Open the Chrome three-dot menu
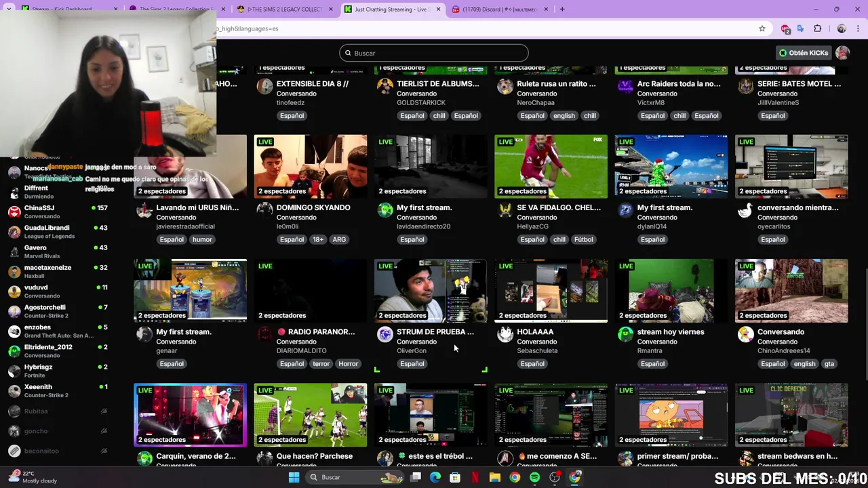The image size is (868, 488). pyautogui.click(x=859, y=28)
